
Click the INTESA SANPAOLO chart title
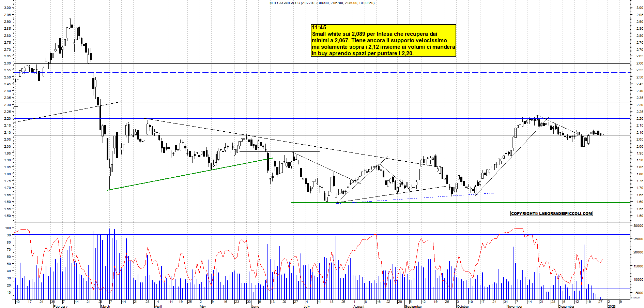point(322,3)
